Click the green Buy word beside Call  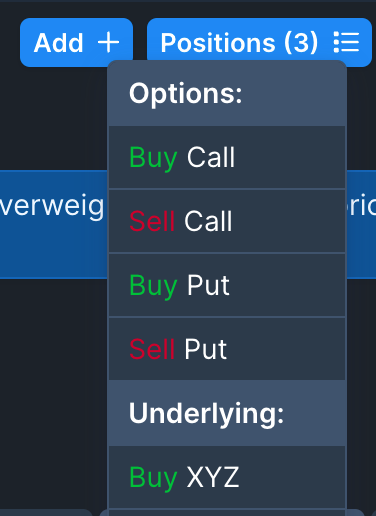(153, 158)
